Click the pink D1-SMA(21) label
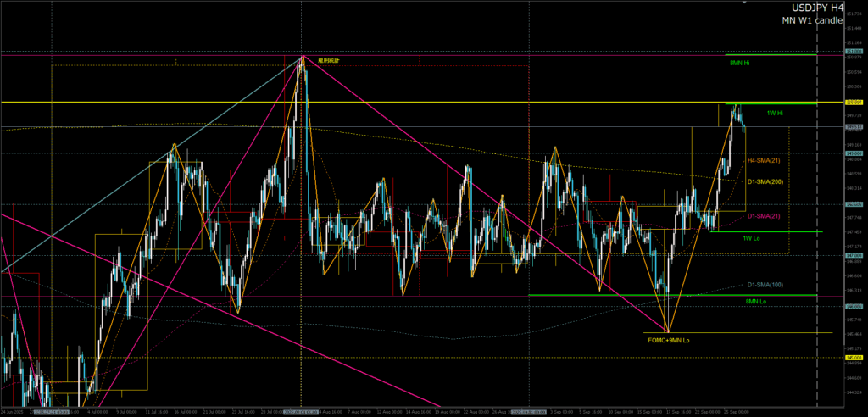Screen dimensions: 868x417 point(764,216)
